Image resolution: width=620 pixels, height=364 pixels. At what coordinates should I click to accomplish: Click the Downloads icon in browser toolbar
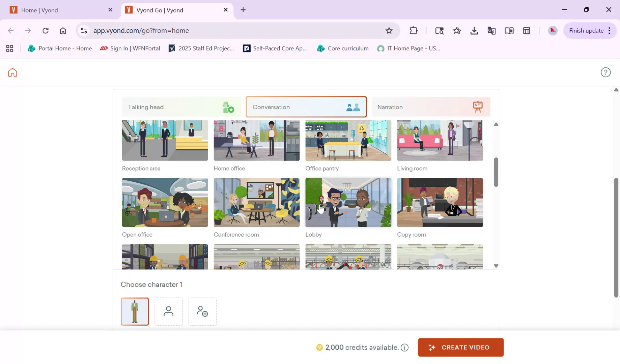[x=474, y=30]
